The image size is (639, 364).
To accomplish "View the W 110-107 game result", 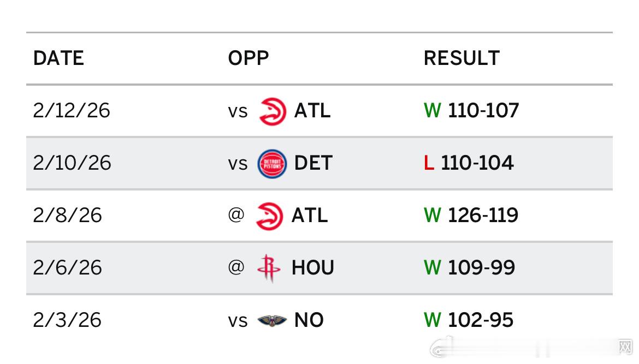I will click(471, 111).
